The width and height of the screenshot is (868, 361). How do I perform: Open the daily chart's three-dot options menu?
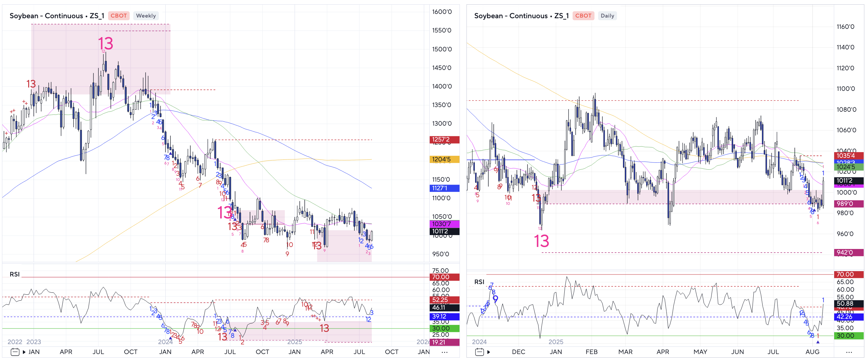pos(849,352)
